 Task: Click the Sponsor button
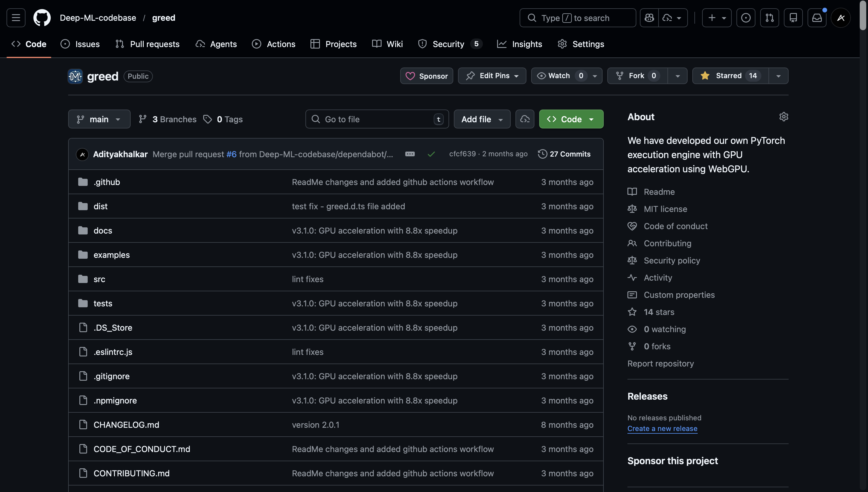426,76
